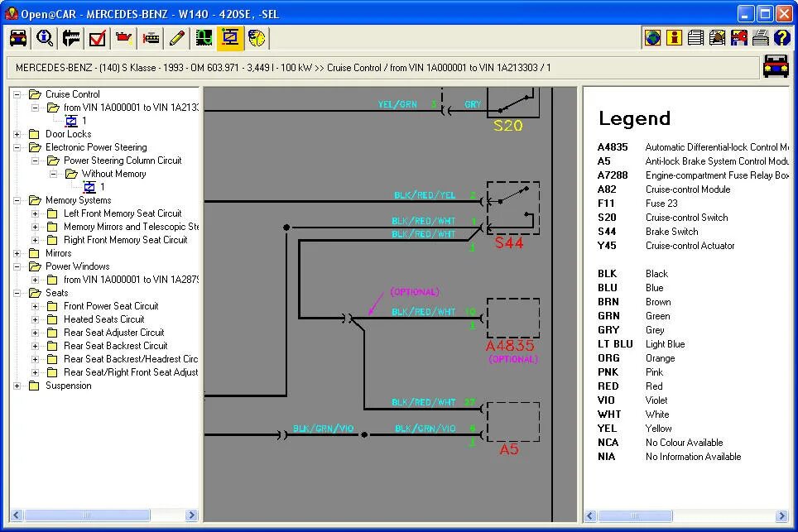Collapse the Memory Systems tree node

tap(17, 200)
